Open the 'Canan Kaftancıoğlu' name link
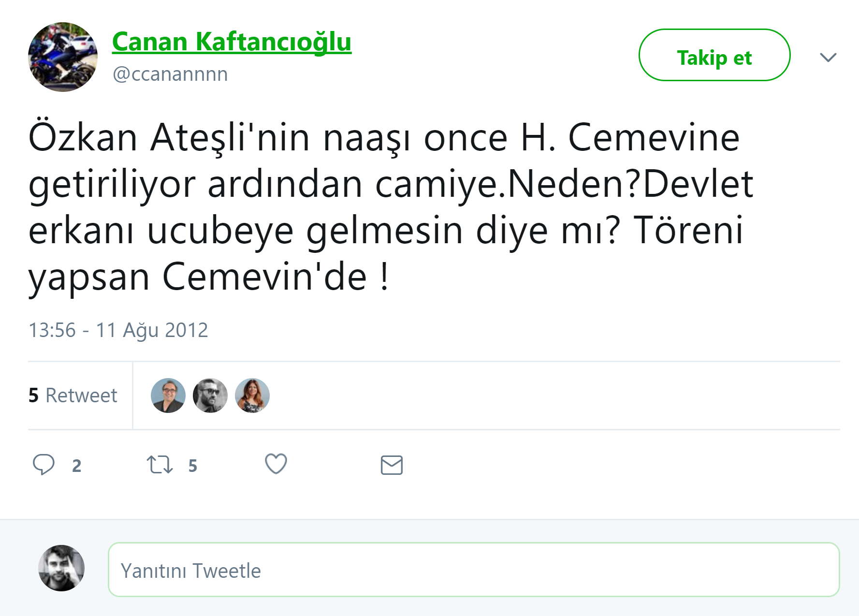The image size is (859, 616). pos(232,42)
